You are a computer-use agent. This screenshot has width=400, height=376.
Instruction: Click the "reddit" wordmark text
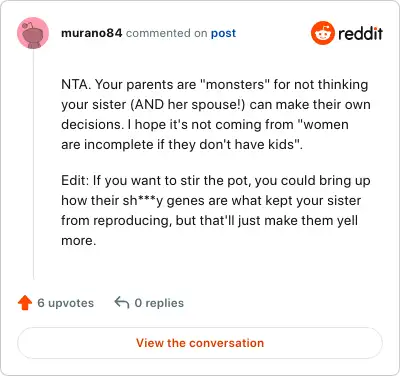(360, 33)
